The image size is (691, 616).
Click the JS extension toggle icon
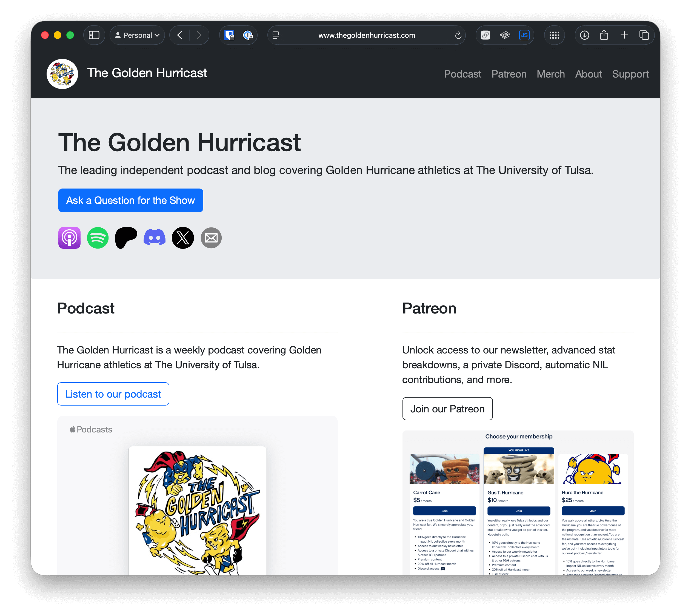tap(524, 35)
